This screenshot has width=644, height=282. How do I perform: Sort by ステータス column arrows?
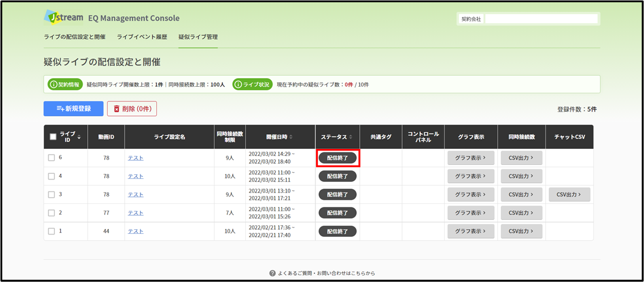tap(351, 136)
